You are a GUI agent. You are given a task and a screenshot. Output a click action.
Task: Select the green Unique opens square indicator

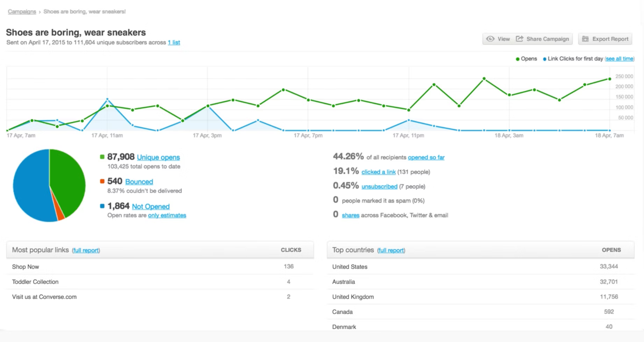click(x=102, y=157)
